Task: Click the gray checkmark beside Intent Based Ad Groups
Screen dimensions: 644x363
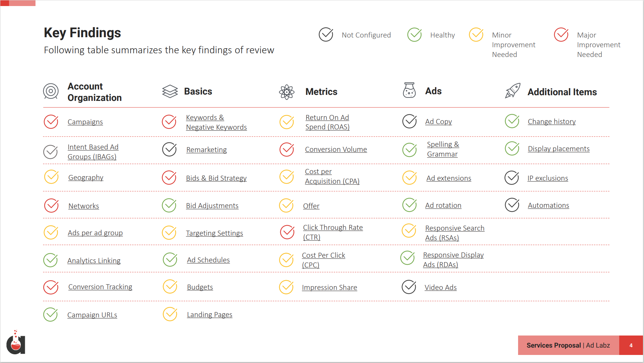Action: (x=51, y=152)
